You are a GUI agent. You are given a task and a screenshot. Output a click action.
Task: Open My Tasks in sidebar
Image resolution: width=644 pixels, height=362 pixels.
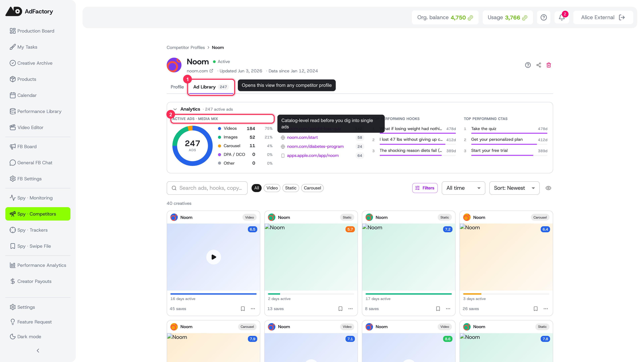(x=38, y=47)
